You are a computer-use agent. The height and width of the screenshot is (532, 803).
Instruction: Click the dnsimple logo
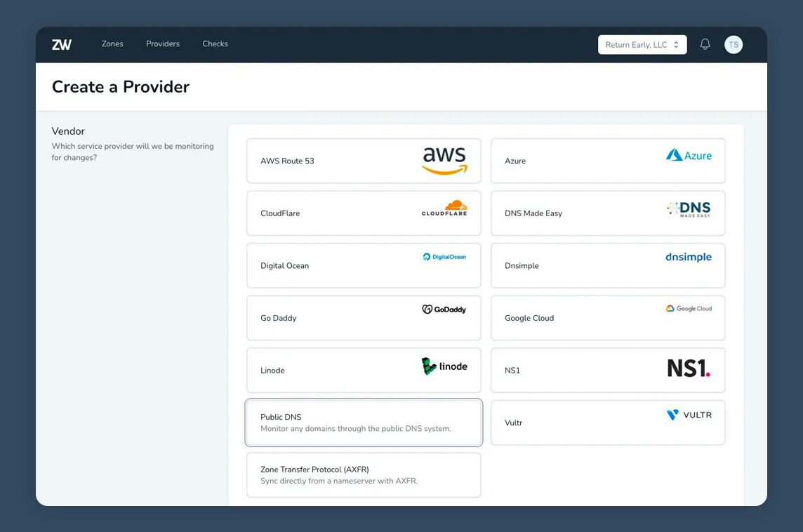click(689, 257)
